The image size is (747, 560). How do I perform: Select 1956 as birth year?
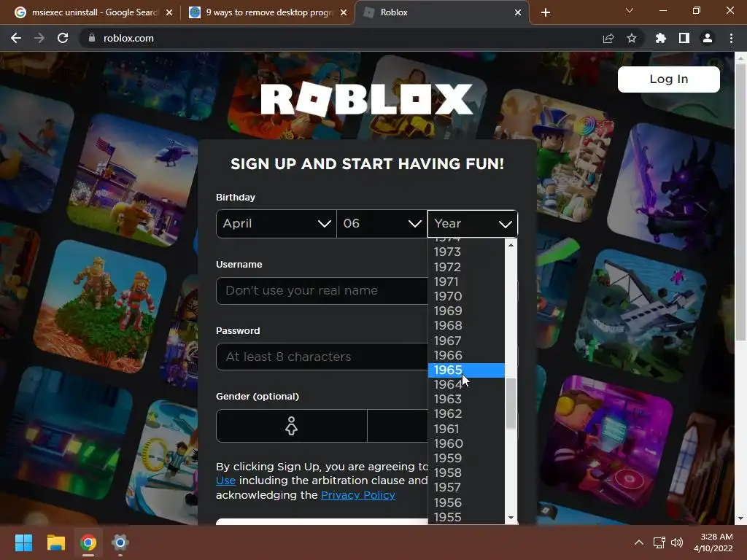coord(466,503)
